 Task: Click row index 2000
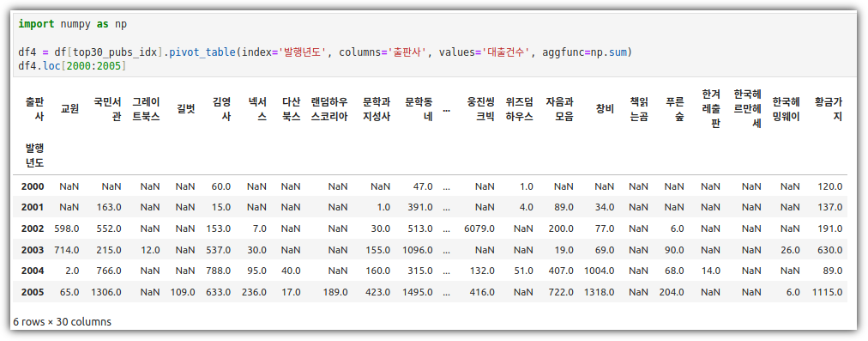click(33, 186)
